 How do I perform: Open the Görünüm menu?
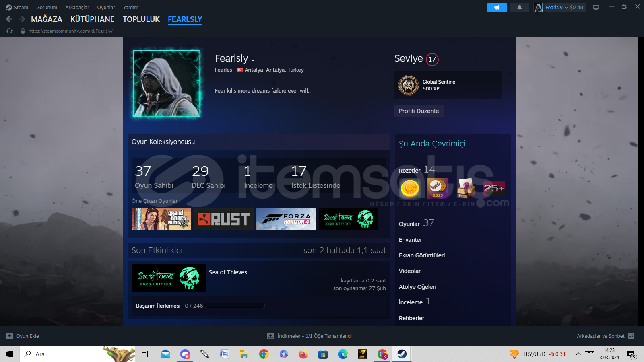47,8
